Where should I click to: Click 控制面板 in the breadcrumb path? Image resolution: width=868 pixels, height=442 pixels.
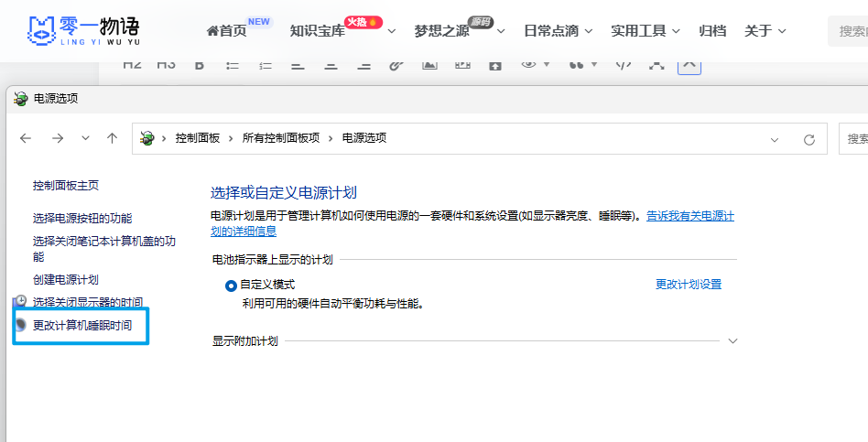[198, 138]
